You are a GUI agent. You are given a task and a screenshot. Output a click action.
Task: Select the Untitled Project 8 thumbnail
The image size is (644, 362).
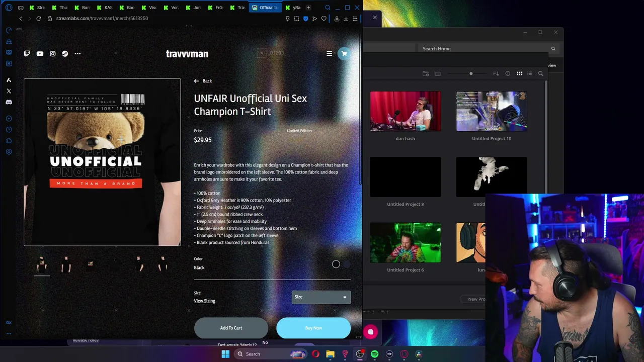406,177
